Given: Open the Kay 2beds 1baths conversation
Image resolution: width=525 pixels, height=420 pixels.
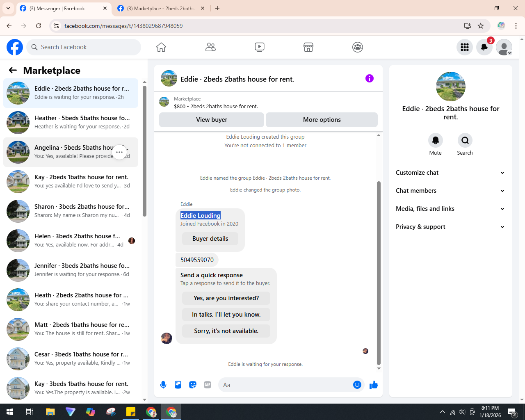Looking at the screenshot, I should [x=71, y=182].
